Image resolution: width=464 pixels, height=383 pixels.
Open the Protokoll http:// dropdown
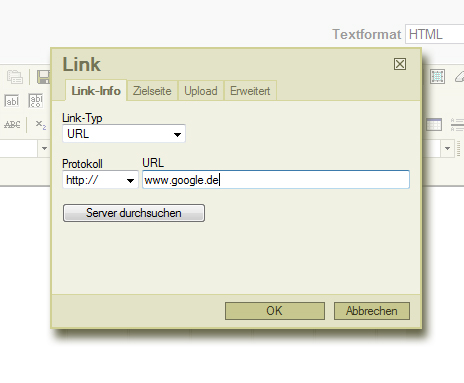click(x=100, y=180)
